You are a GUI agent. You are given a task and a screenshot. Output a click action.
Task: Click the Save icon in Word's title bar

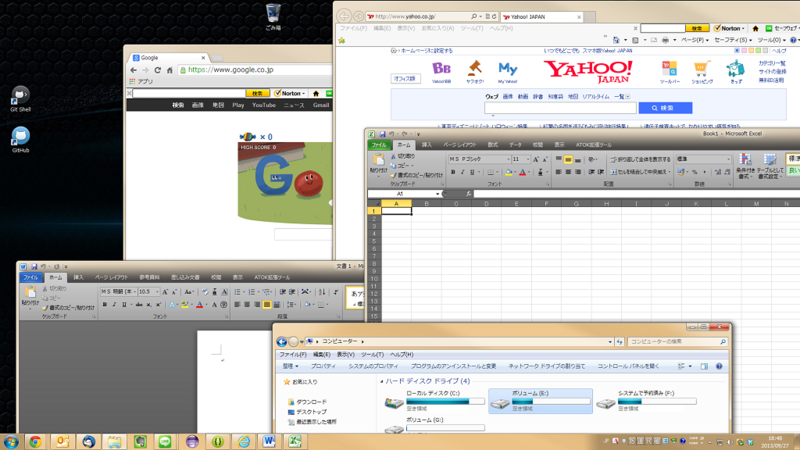point(34,266)
